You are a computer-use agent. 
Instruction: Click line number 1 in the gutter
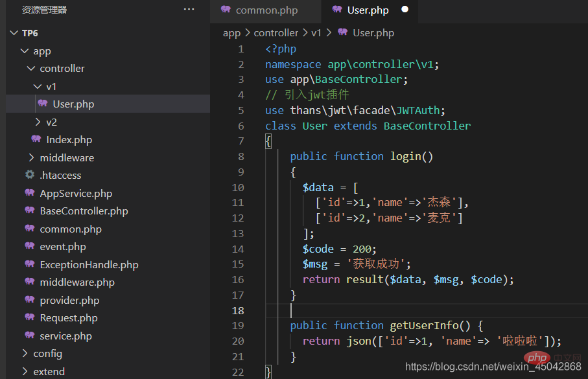241,49
